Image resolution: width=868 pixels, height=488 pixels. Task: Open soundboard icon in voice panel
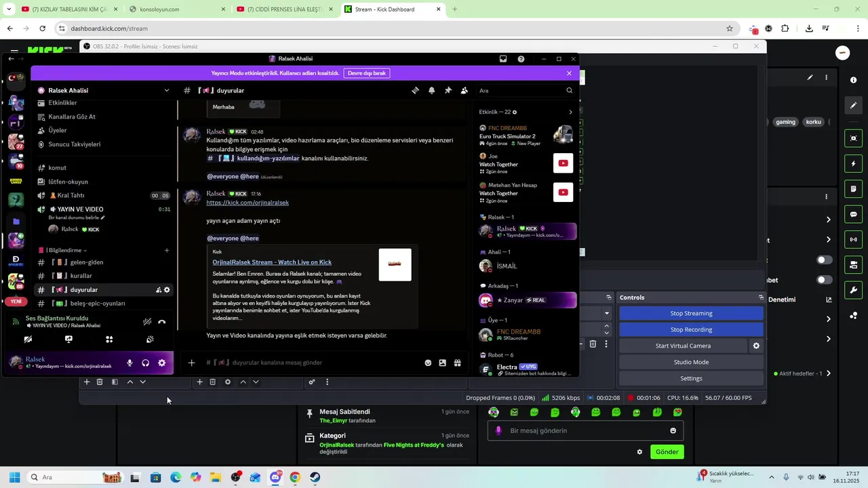[150, 339]
